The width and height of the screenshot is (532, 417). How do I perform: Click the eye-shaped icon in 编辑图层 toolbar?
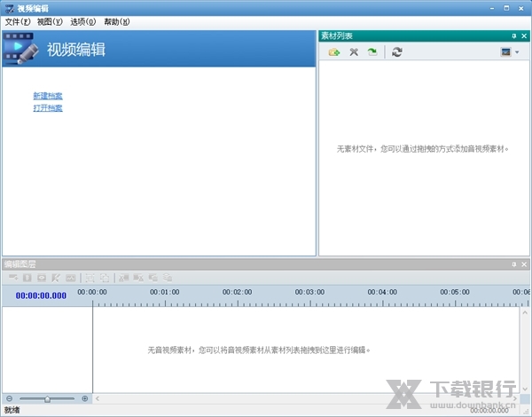tap(42, 278)
